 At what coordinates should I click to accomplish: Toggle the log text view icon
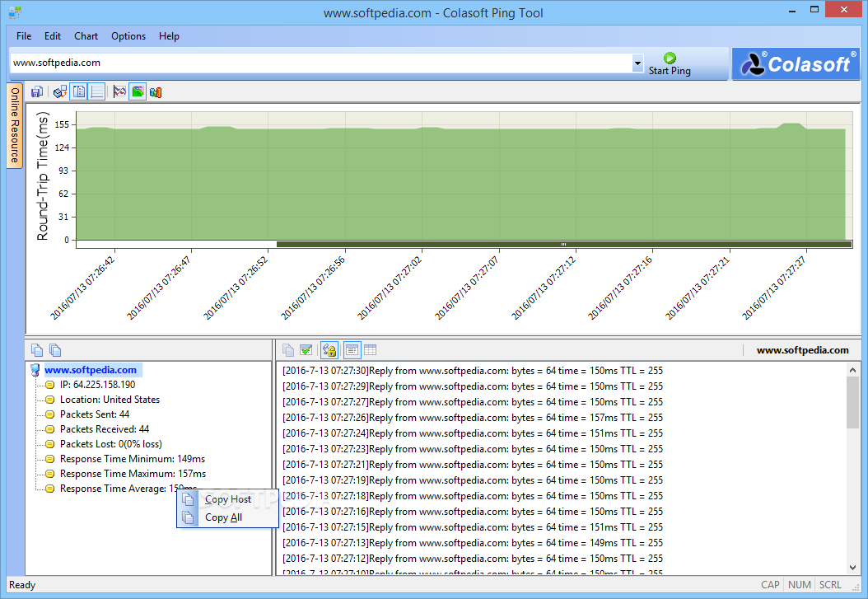(352, 350)
